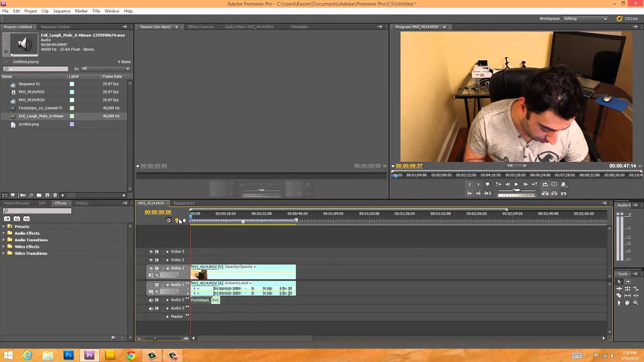This screenshot has height=362, width=644.
Task: Click the Program monitor shuttle slider
Action: 517,190
